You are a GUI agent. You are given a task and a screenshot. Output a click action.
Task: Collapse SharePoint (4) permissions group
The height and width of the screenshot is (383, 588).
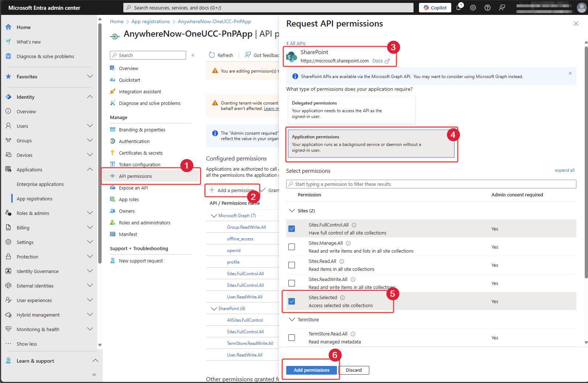pyautogui.click(x=214, y=309)
